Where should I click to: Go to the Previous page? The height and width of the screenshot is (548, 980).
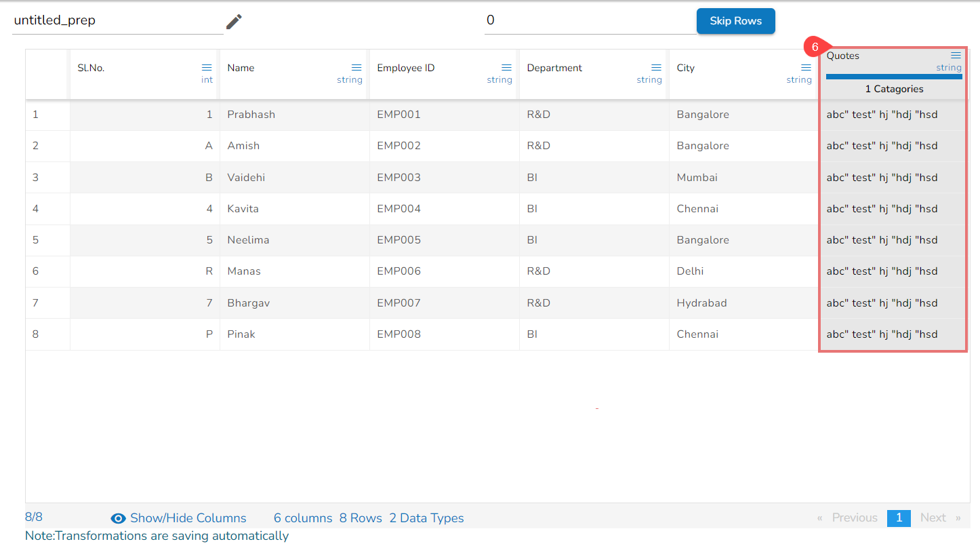click(x=854, y=518)
